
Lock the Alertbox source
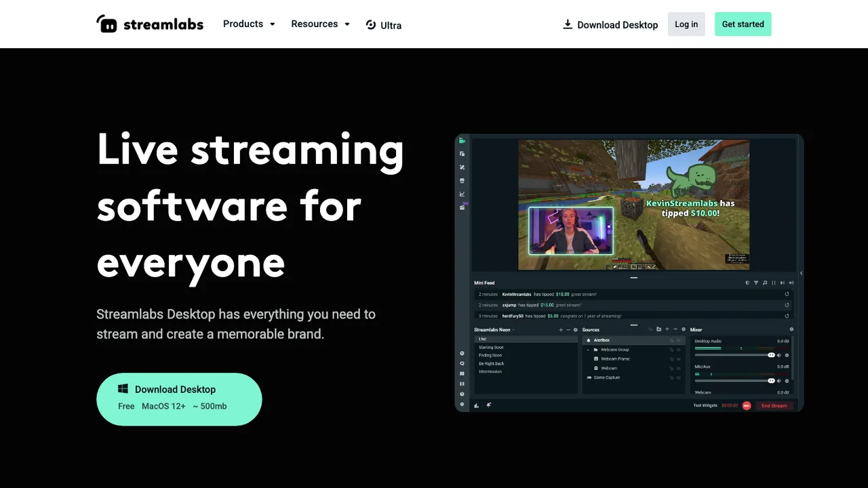click(671, 340)
